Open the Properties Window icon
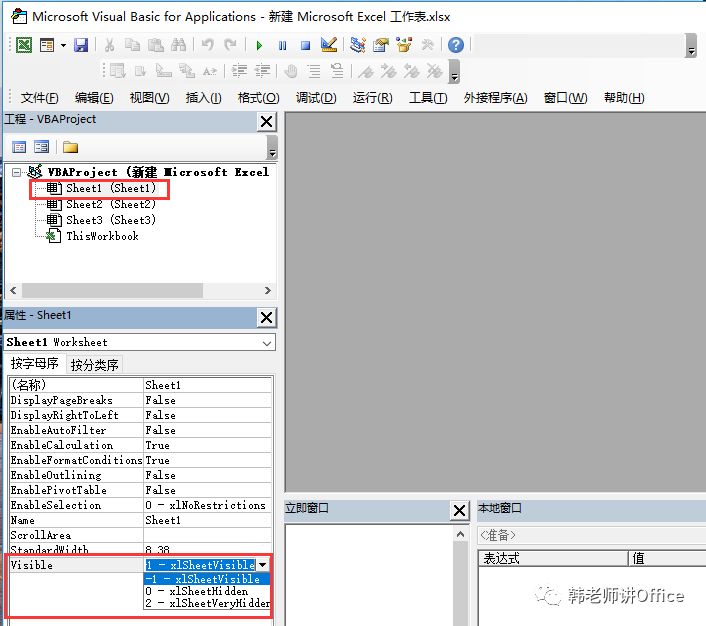This screenshot has height=626, width=706. tap(381, 45)
